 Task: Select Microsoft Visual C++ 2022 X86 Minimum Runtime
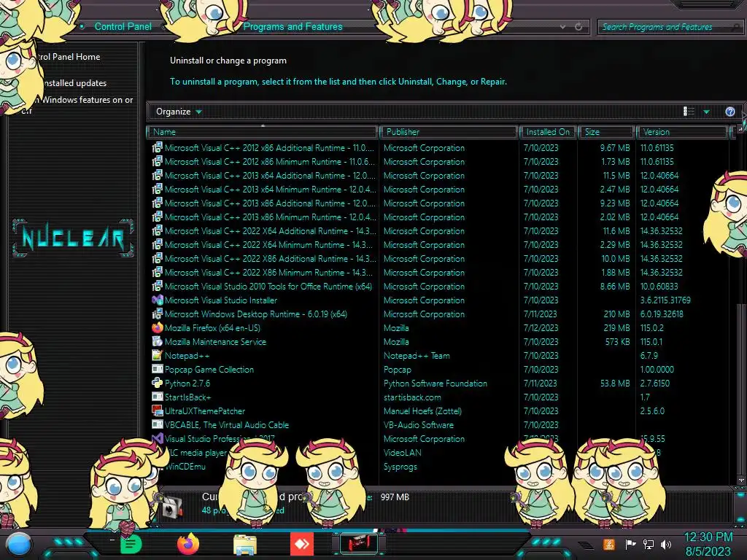[268, 272]
